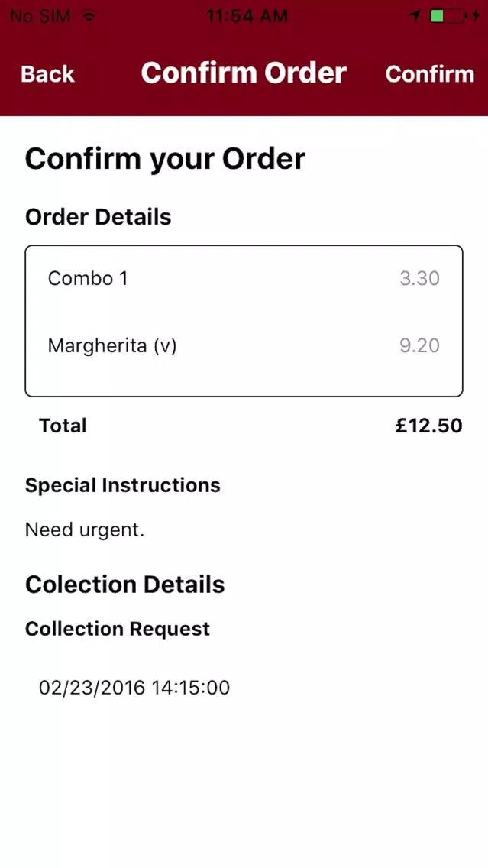The height and width of the screenshot is (868, 488).
Task: Tap the 9.20 Margherita price
Action: click(420, 346)
